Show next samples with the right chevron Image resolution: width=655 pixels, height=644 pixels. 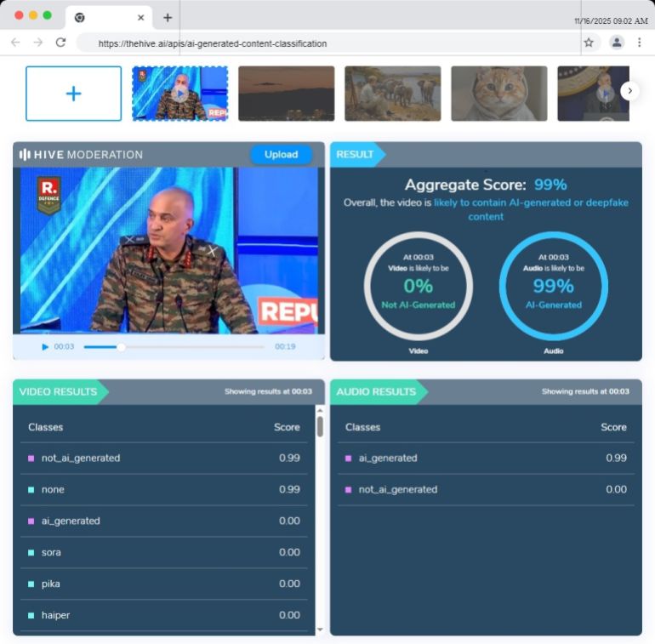629,91
